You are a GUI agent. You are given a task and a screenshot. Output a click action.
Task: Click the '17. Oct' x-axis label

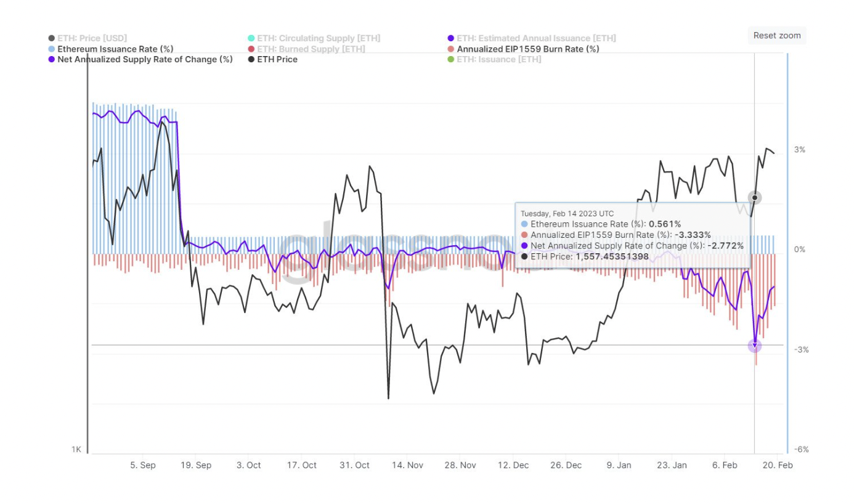point(302,465)
